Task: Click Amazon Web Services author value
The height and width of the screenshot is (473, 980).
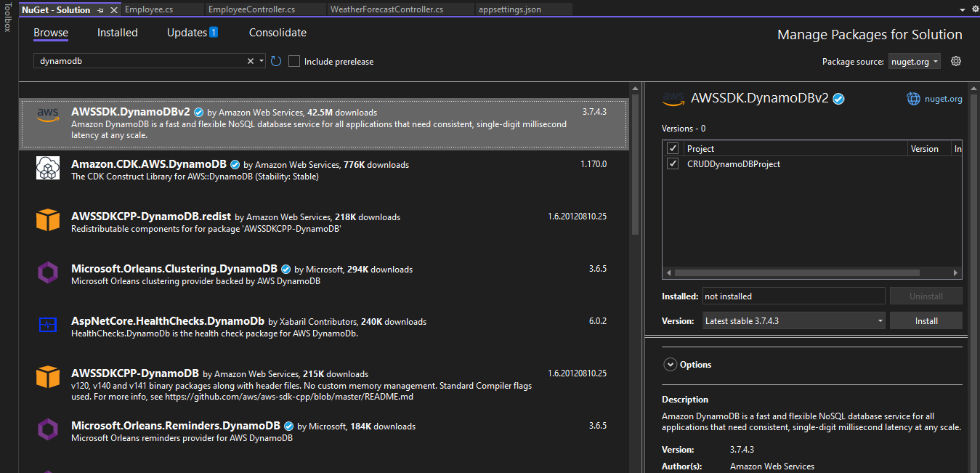Action: [x=772, y=466]
